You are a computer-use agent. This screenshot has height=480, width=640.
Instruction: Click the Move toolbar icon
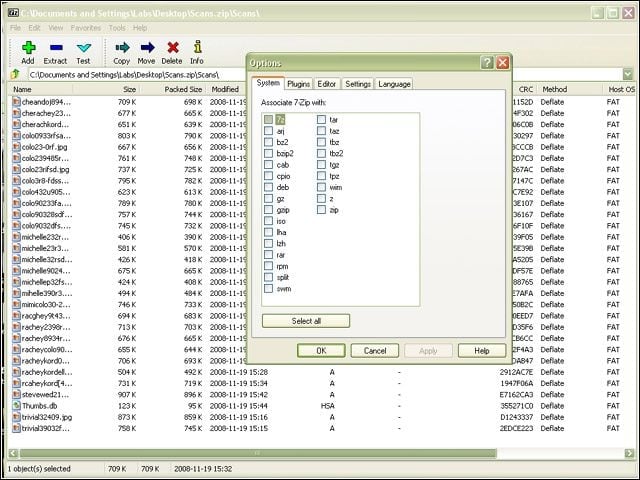coord(147,48)
